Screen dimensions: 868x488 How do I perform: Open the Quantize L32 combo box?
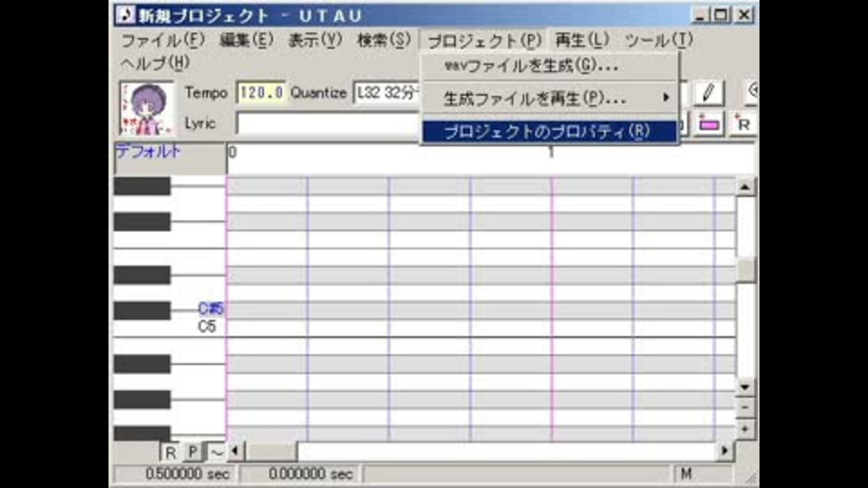[x=386, y=93]
